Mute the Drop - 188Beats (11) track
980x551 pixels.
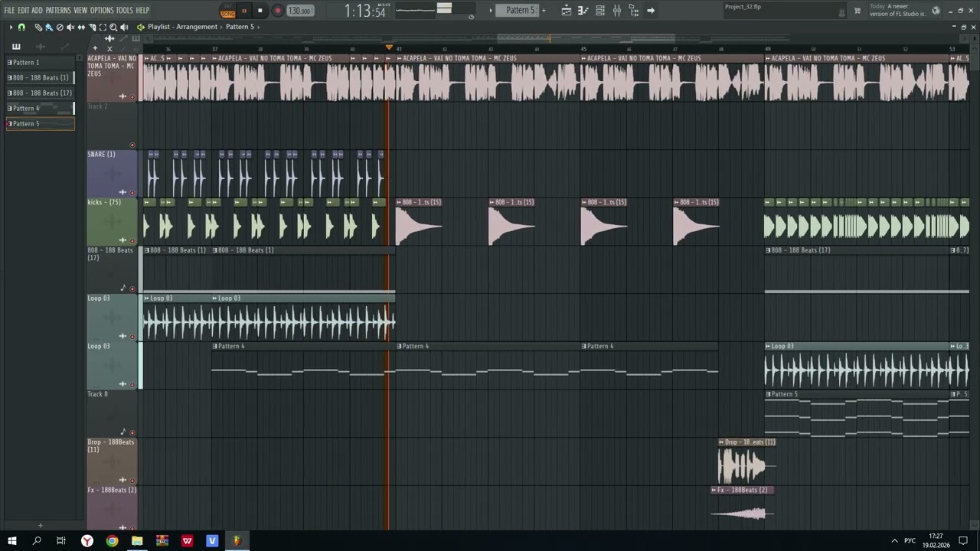tap(132, 481)
